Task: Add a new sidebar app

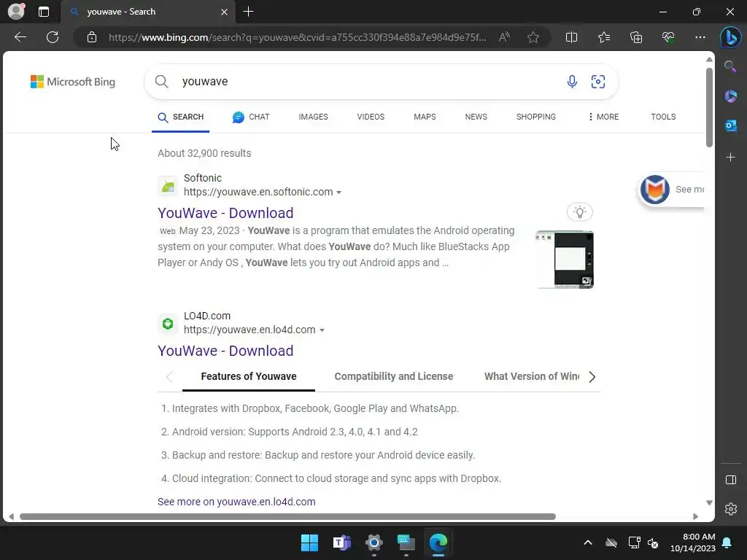Action: coord(730,157)
